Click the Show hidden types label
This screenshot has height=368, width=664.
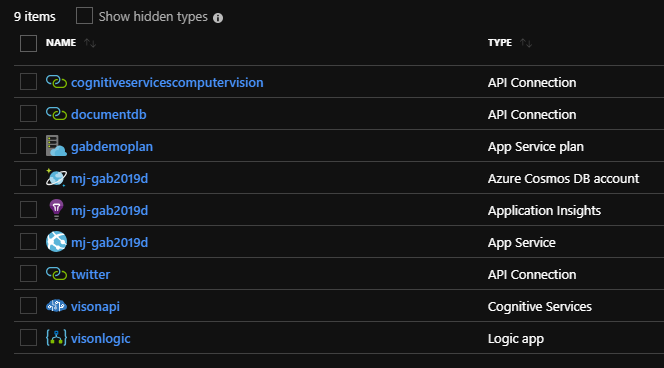pyautogui.click(x=153, y=17)
